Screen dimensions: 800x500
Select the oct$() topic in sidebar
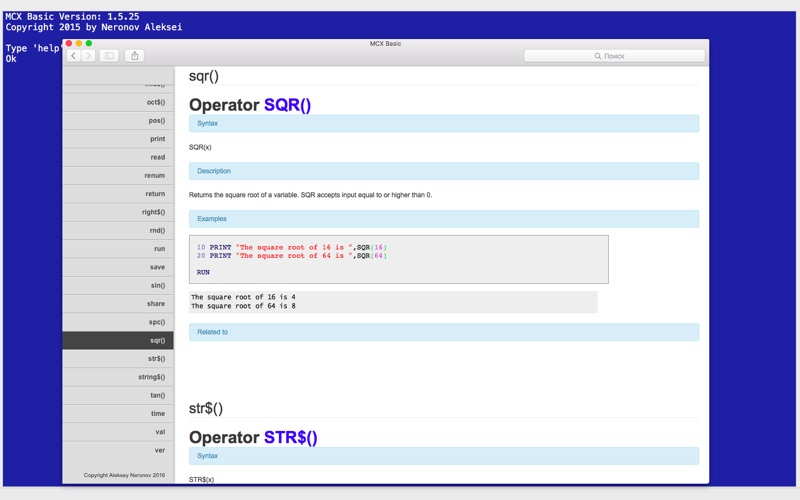coord(156,102)
